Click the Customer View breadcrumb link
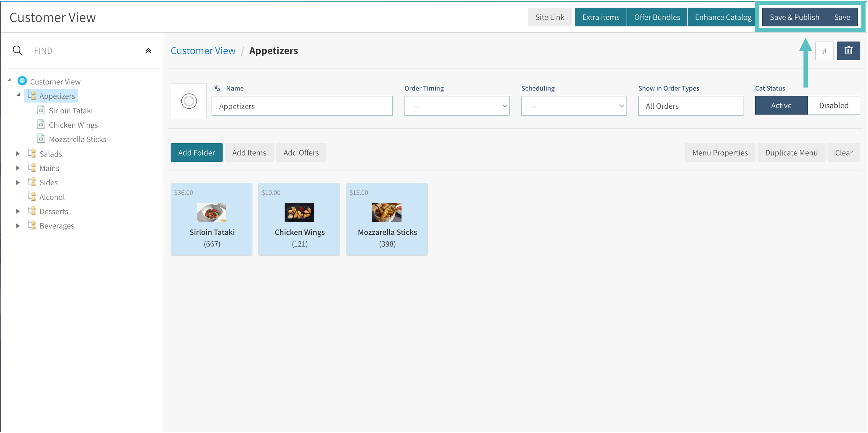 (x=203, y=51)
